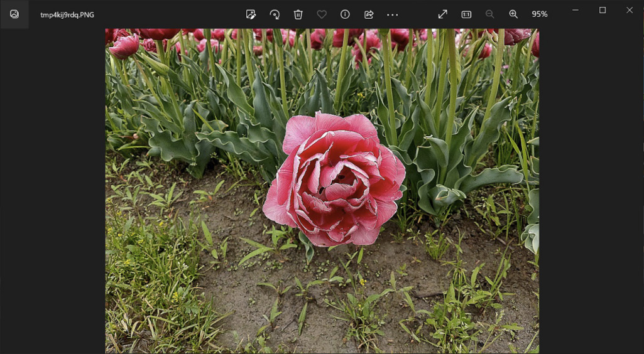Zoom in with the plus magnifier

(x=513, y=14)
